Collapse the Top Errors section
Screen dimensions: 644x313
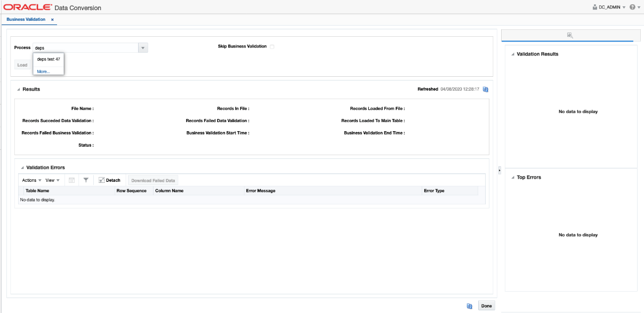click(513, 178)
